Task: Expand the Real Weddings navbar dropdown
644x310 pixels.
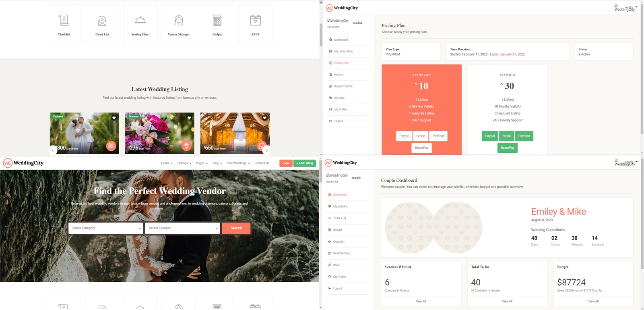Action: [x=238, y=163]
